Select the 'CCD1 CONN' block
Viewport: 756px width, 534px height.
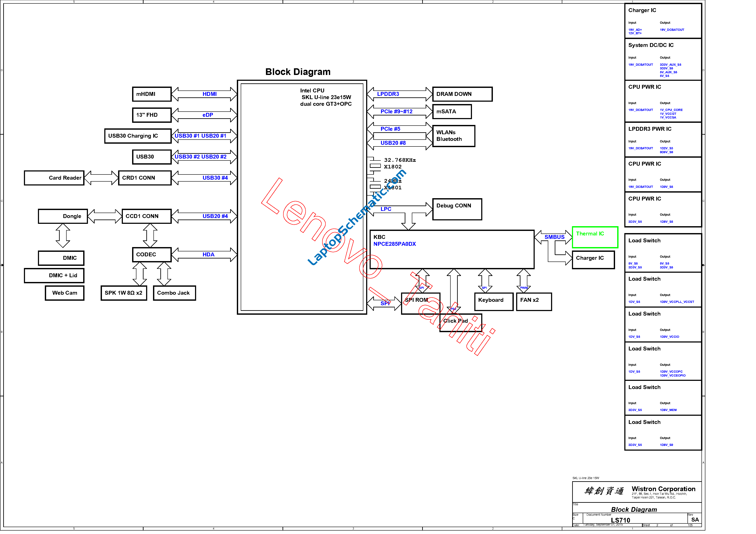tap(147, 216)
